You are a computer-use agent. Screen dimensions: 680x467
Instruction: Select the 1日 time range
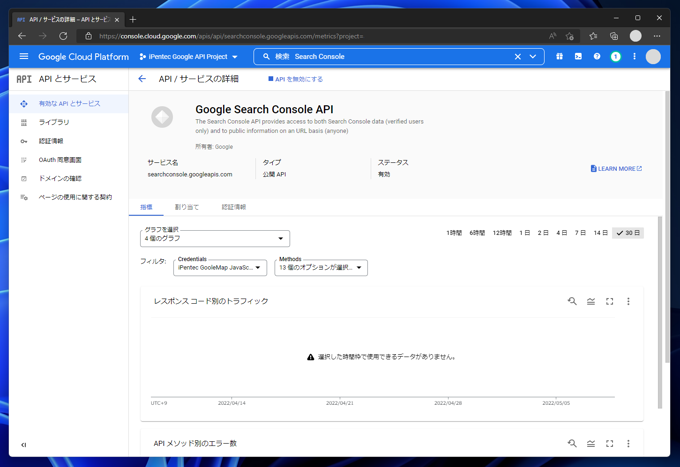click(x=525, y=233)
